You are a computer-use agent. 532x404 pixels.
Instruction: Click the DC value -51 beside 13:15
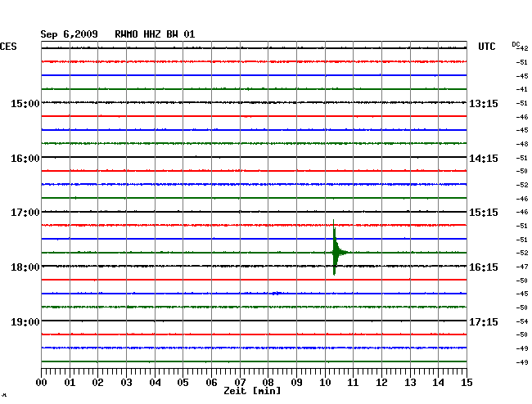[x=522, y=103]
